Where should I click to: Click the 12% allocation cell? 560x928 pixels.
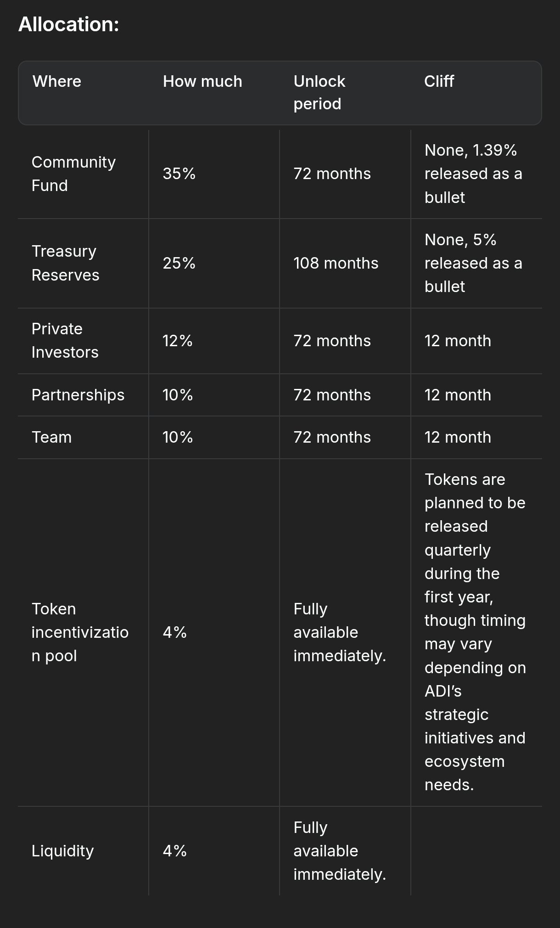177,341
